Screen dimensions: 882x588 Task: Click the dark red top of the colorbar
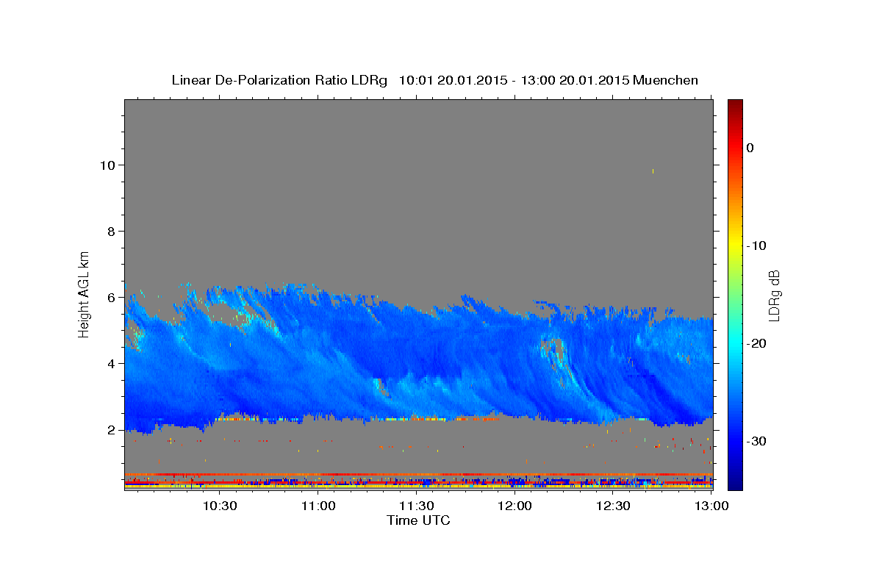[735, 107]
